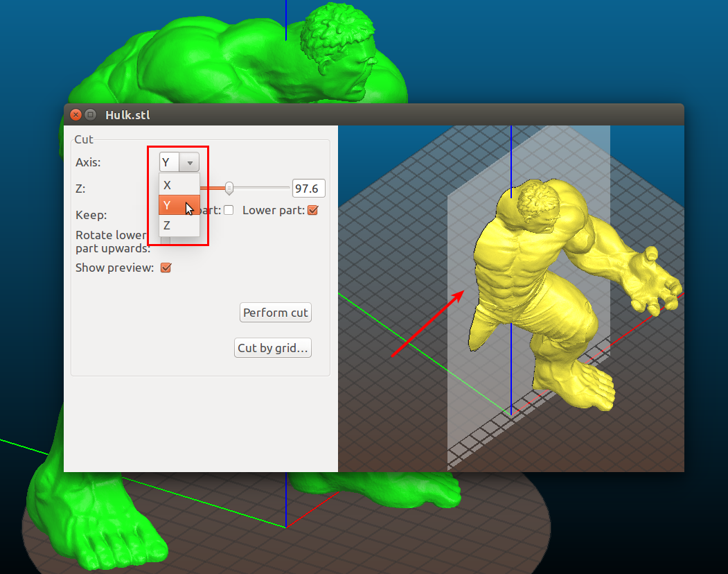
Task: Maximize the Hulk.stl dialog window
Action: (91, 114)
